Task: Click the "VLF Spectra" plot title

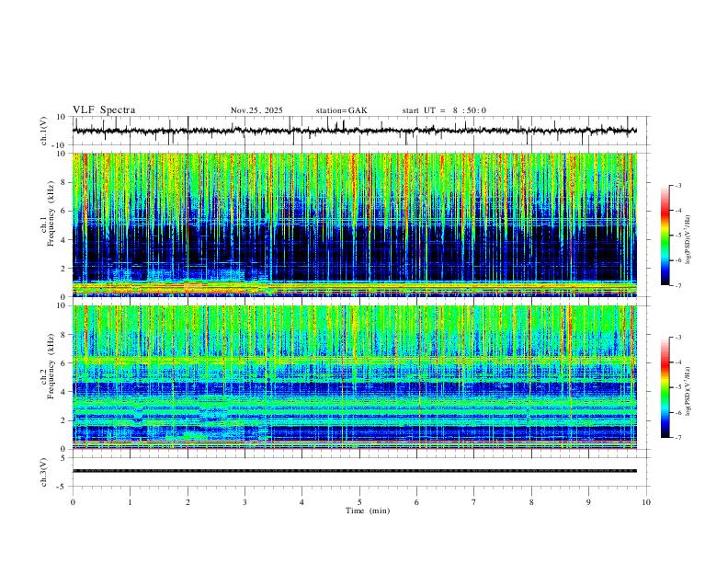Action: click(104, 110)
